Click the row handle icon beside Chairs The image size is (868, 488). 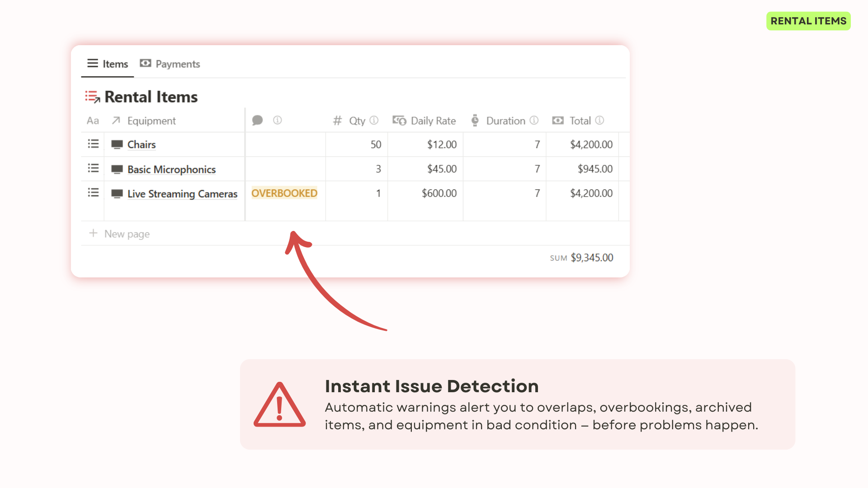click(93, 144)
